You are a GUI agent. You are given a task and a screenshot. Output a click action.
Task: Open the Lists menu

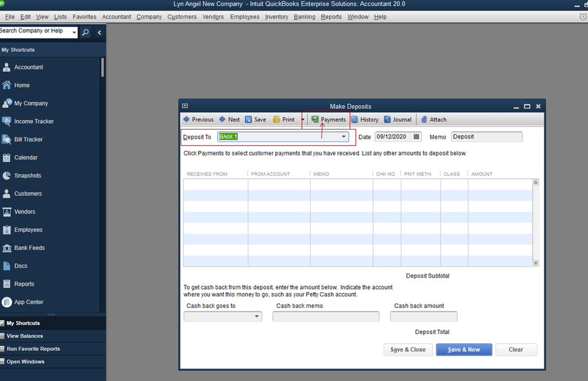(x=61, y=17)
